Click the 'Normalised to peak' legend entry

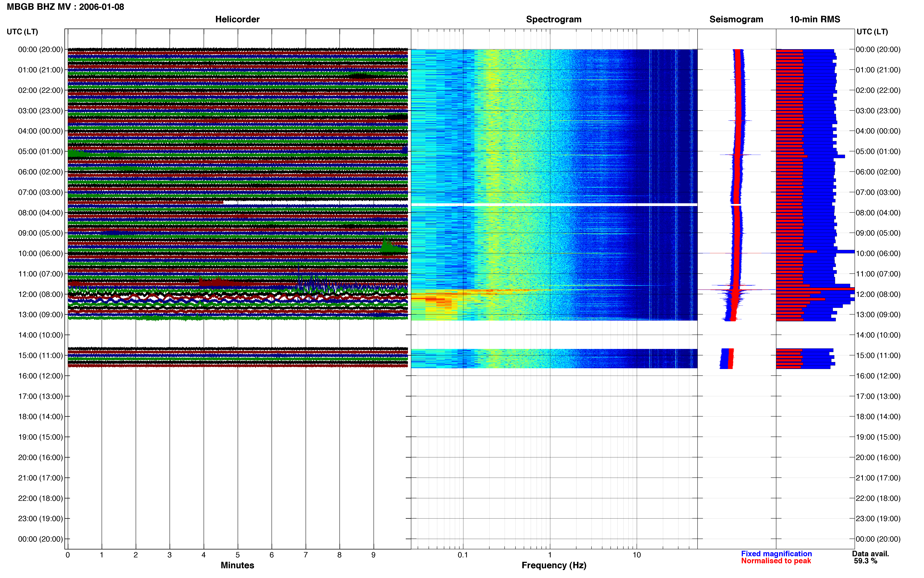click(x=776, y=561)
